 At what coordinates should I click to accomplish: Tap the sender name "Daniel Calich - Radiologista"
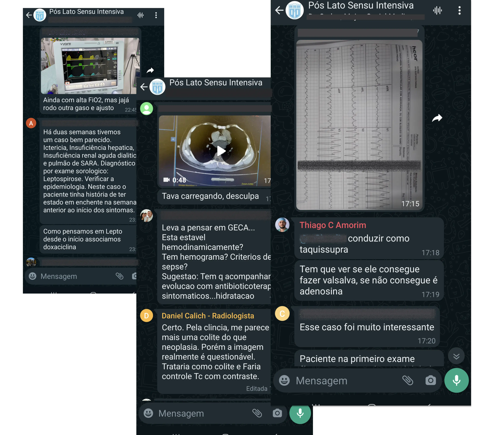(208, 316)
